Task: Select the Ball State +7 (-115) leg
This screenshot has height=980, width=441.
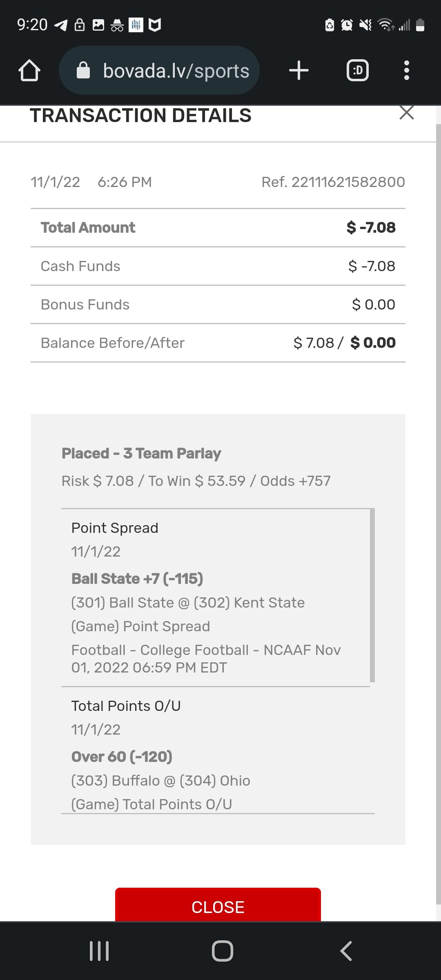Action: [137, 579]
